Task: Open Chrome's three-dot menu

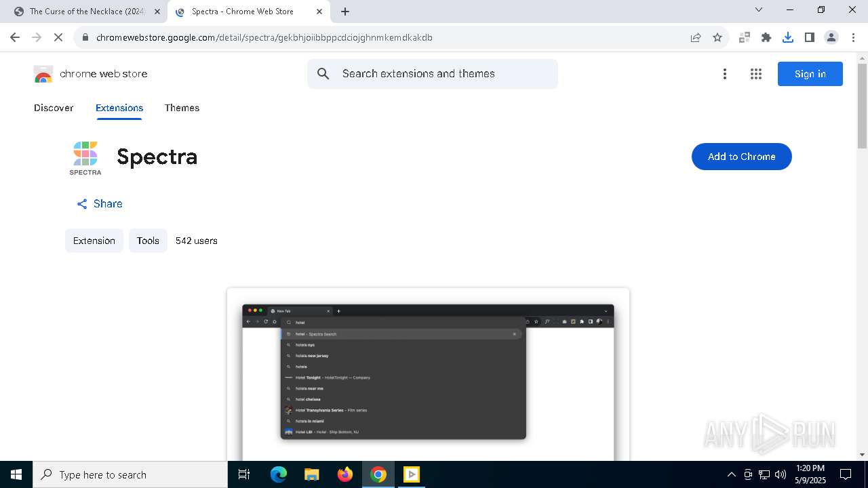Action: click(853, 37)
